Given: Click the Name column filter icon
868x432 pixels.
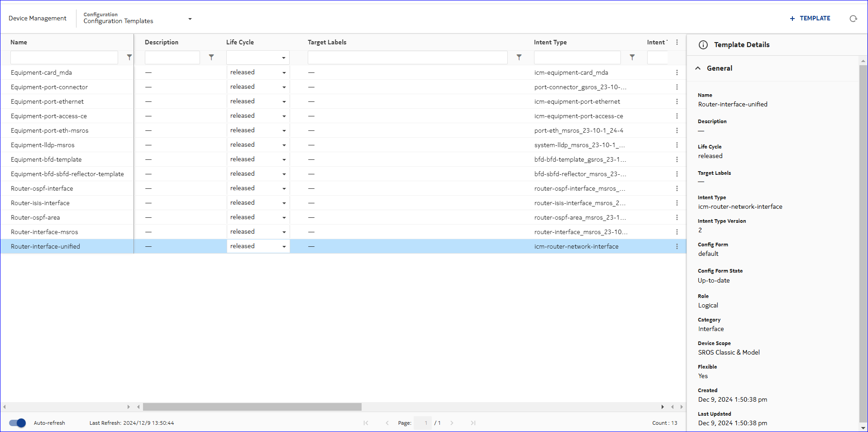Looking at the screenshot, I should point(129,58).
